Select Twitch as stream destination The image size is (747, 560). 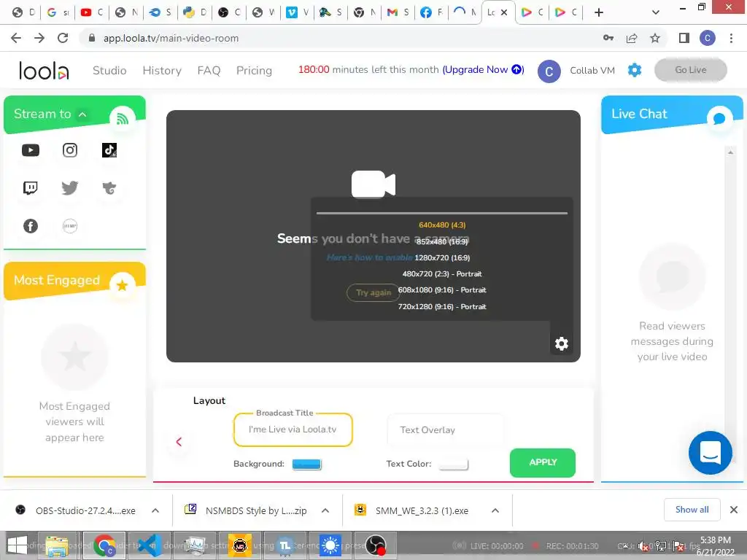[31, 188]
